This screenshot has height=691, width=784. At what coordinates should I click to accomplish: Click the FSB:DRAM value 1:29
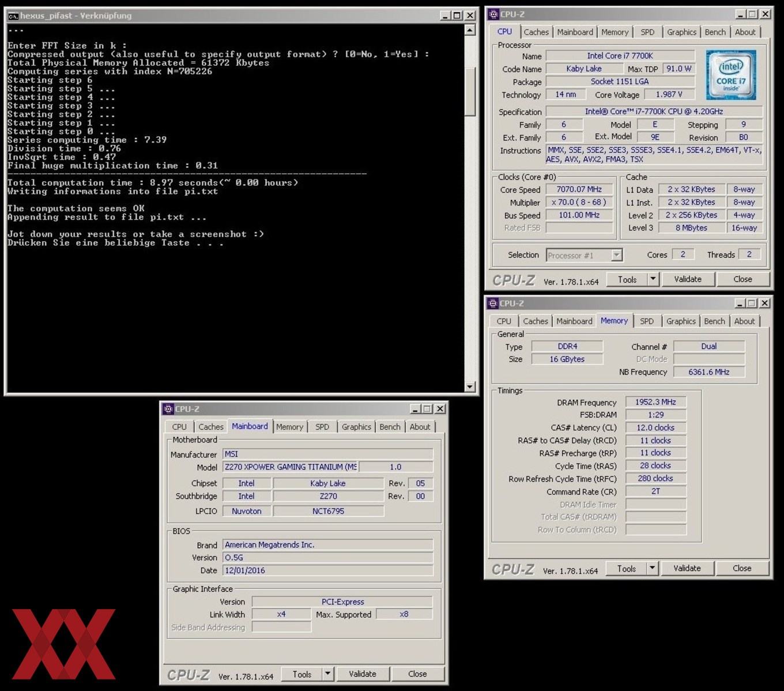[x=655, y=414]
